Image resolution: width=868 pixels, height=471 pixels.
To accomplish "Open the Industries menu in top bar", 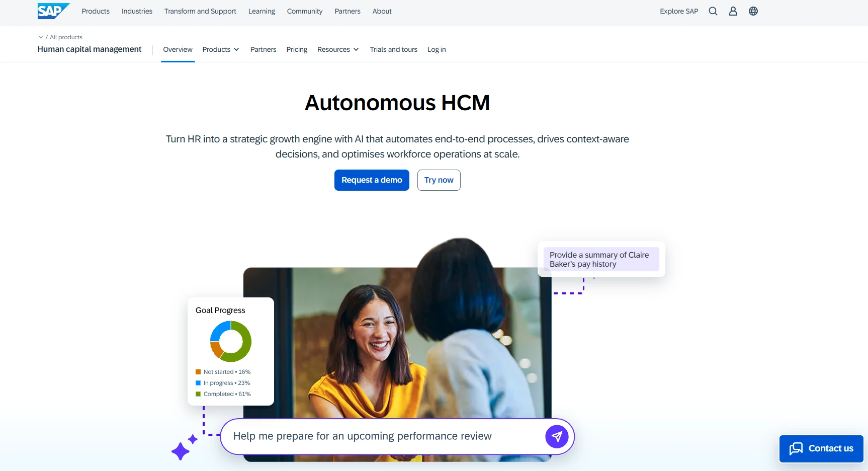I will (x=137, y=11).
